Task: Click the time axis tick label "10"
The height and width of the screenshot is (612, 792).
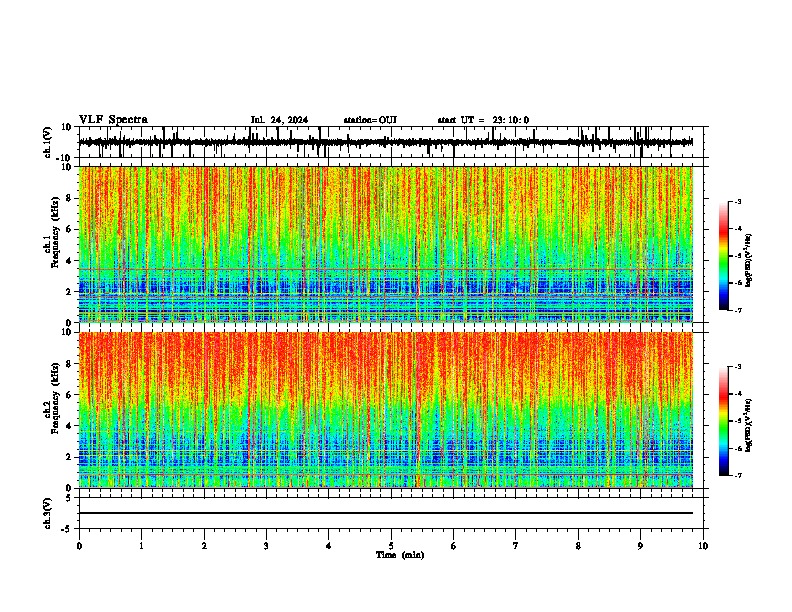Action: (703, 546)
